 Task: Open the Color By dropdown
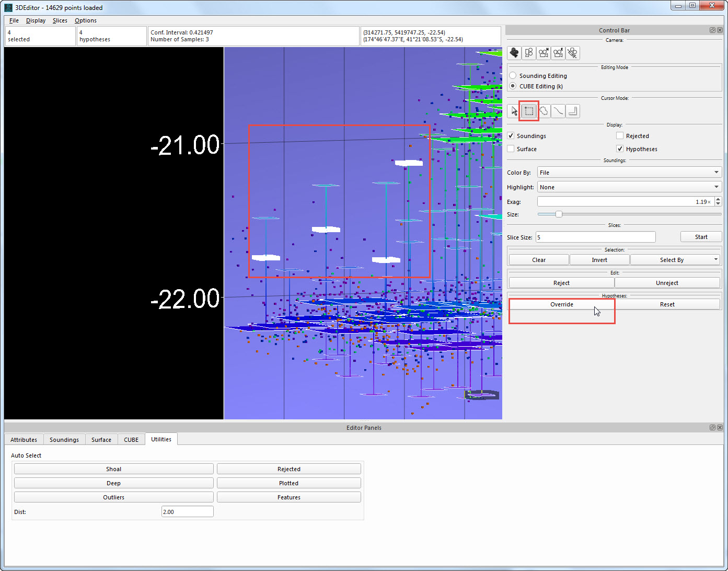[x=629, y=173]
